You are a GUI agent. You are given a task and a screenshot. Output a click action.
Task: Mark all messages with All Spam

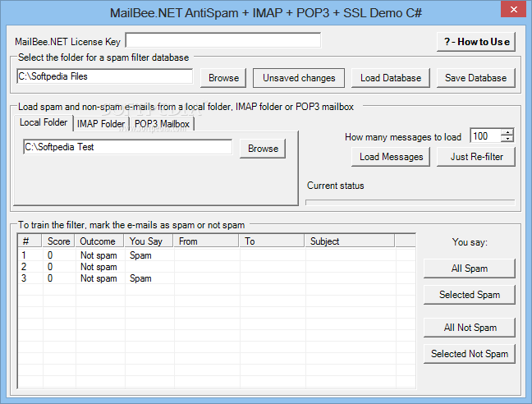pos(470,269)
